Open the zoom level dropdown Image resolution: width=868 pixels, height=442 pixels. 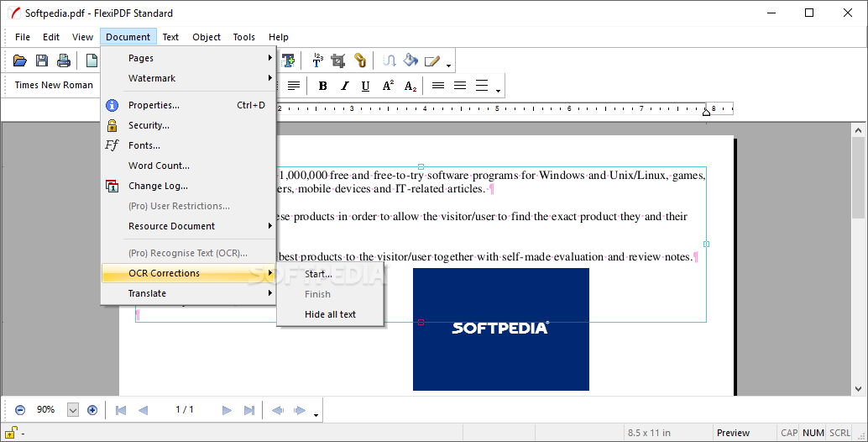point(72,410)
